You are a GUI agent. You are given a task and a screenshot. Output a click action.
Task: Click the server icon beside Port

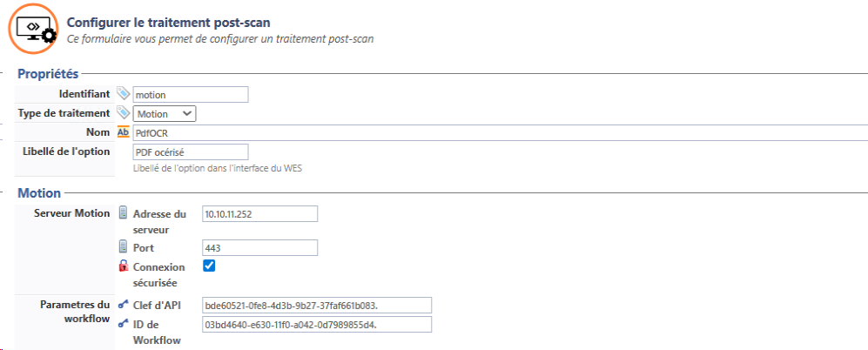pos(123,248)
